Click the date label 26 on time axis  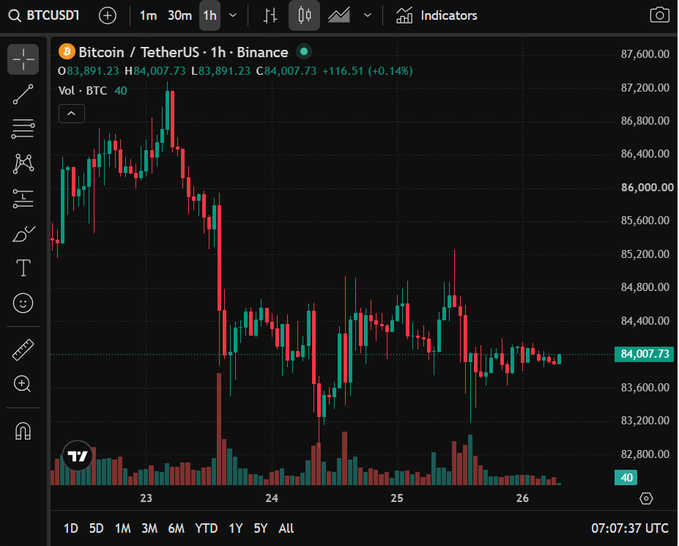tap(522, 498)
